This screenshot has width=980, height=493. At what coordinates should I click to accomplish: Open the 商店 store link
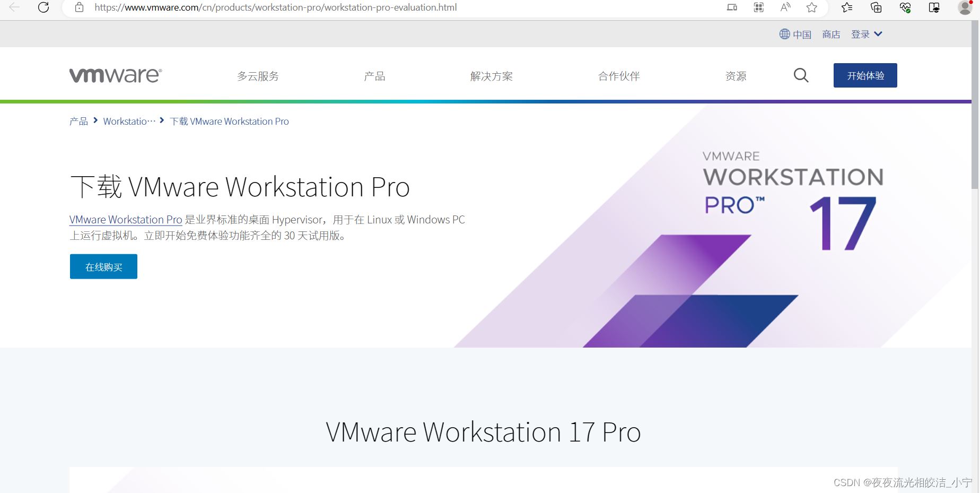click(831, 34)
